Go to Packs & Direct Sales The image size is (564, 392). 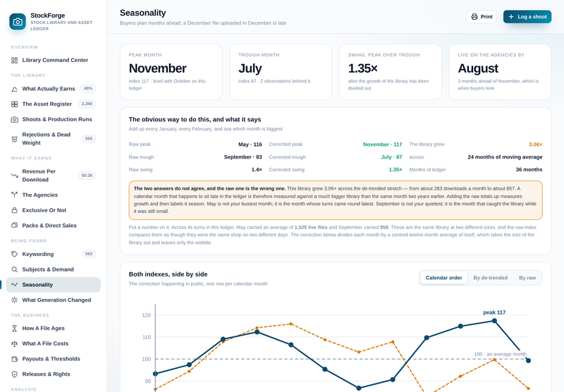point(54,226)
